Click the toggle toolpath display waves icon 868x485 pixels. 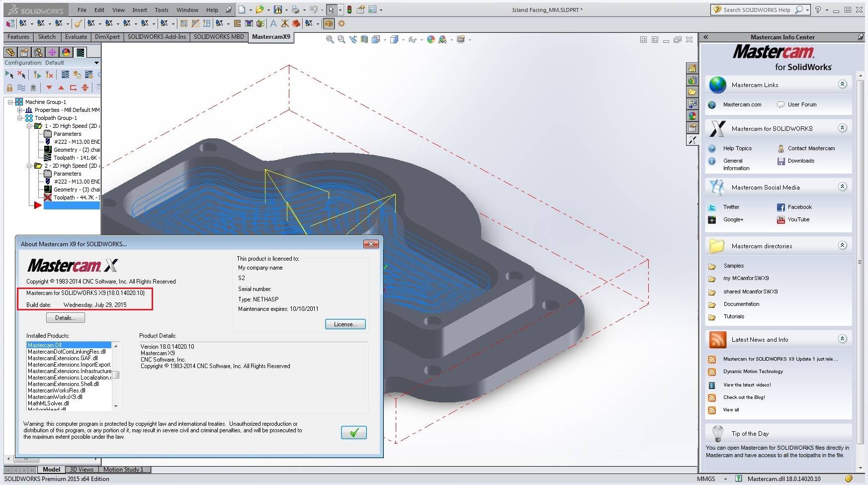(x=21, y=88)
